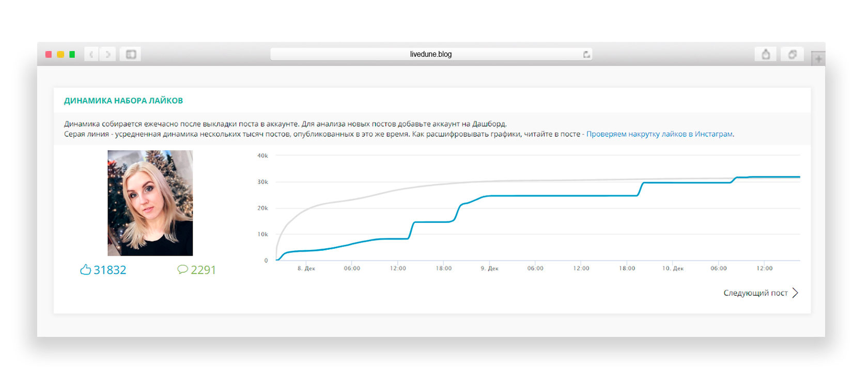Click the reader icon in address bar
The width and height of the screenshot is (868, 385).
tap(586, 54)
